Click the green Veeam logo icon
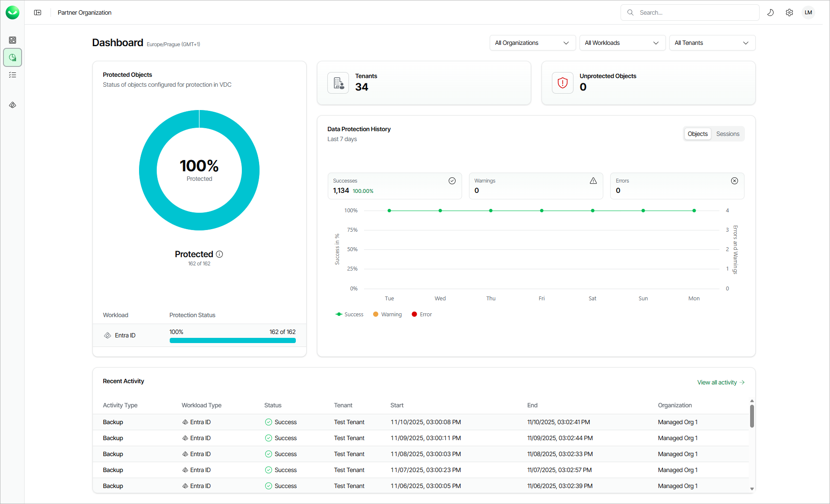The width and height of the screenshot is (830, 504). (x=13, y=13)
